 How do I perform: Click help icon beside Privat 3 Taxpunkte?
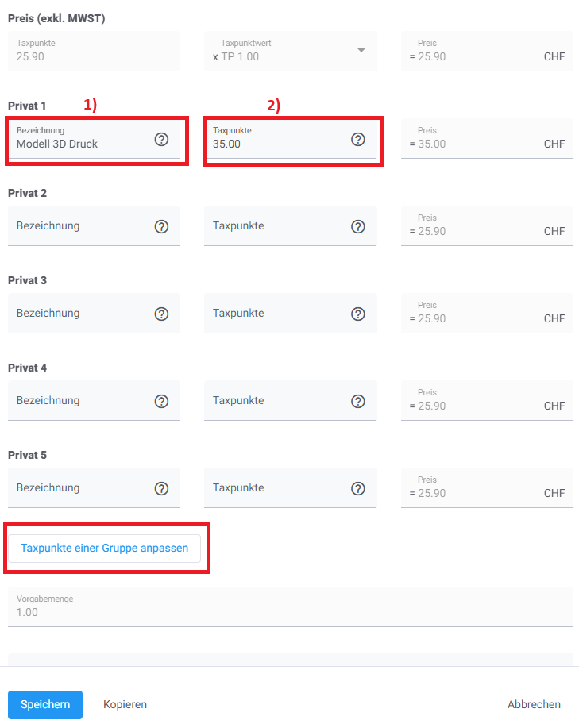click(x=358, y=314)
